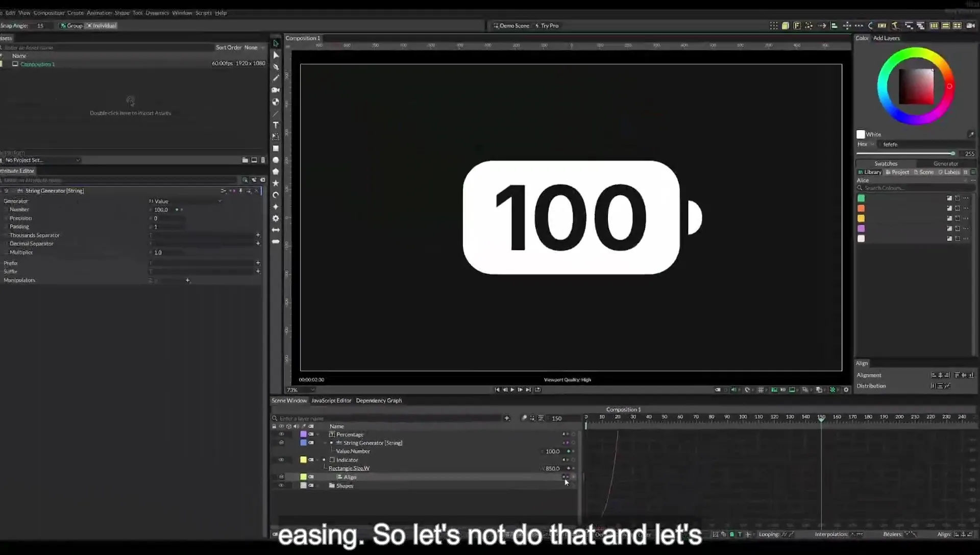Click the add layer plus button
This screenshot has width=980, height=555.
(x=507, y=418)
